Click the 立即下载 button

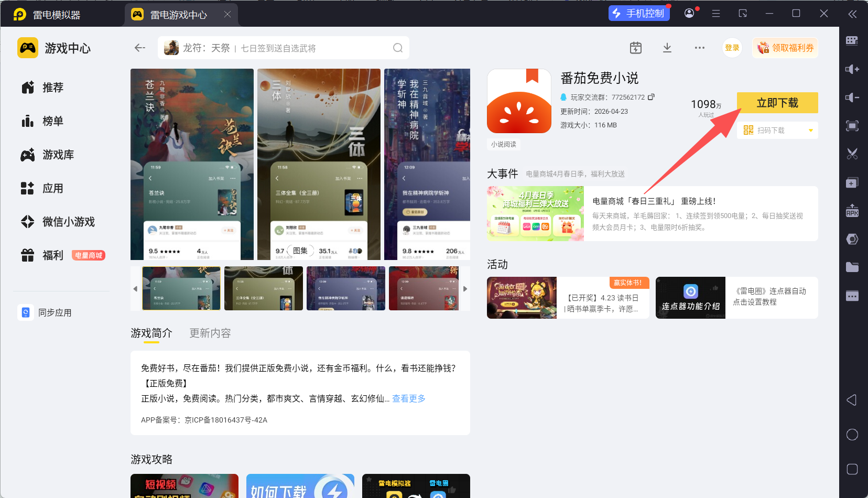pyautogui.click(x=777, y=103)
